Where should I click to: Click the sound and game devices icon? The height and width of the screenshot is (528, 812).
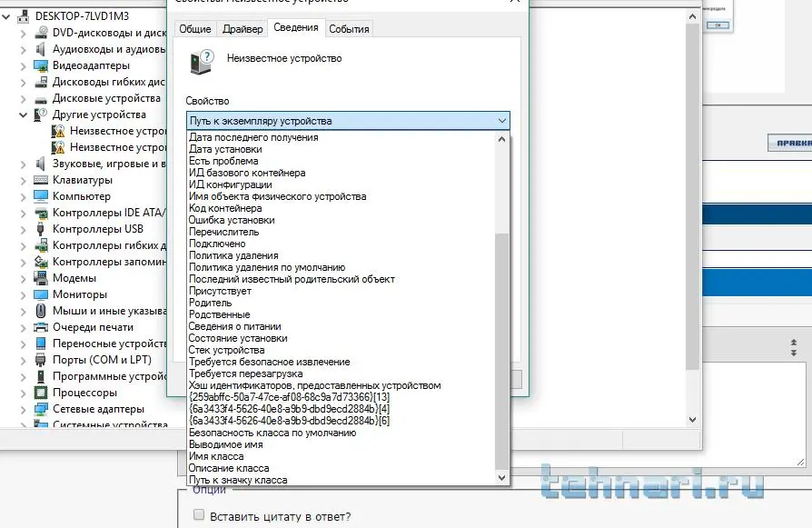[41, 164]
